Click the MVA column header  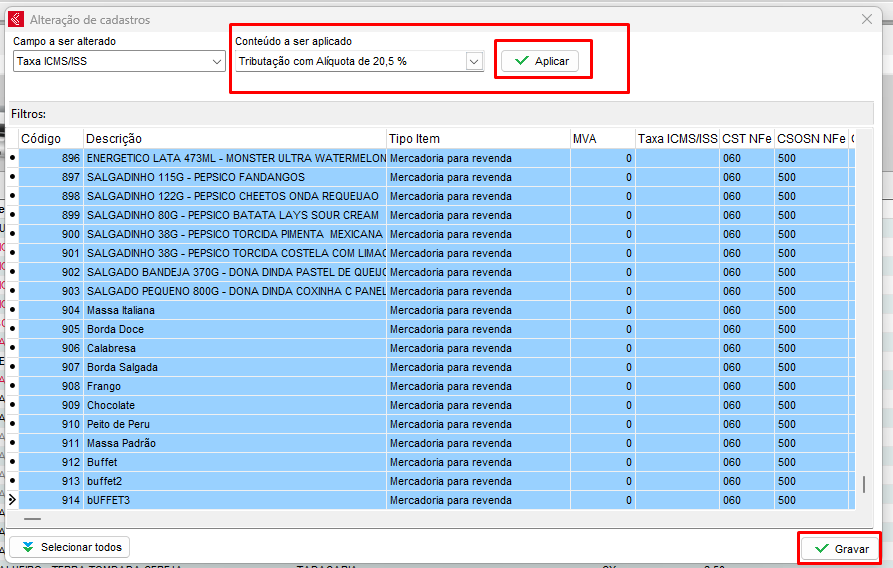(x=601, y=139)
